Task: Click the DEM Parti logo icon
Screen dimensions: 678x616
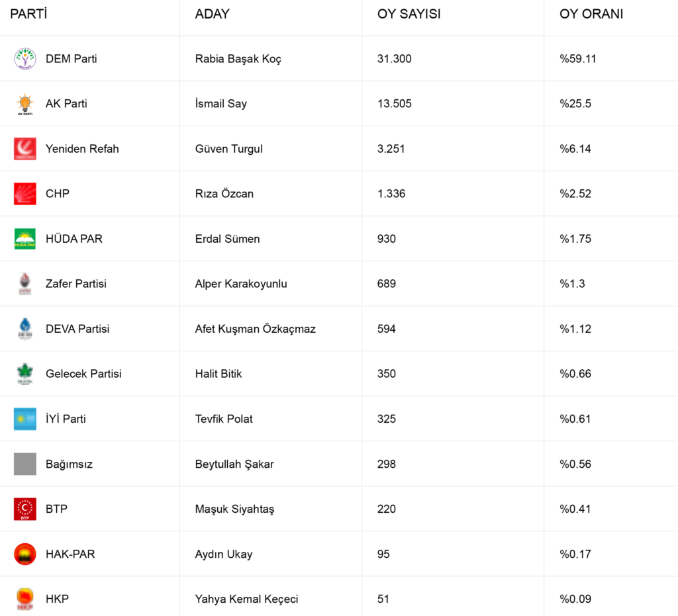Action: [x=25, y=59]
